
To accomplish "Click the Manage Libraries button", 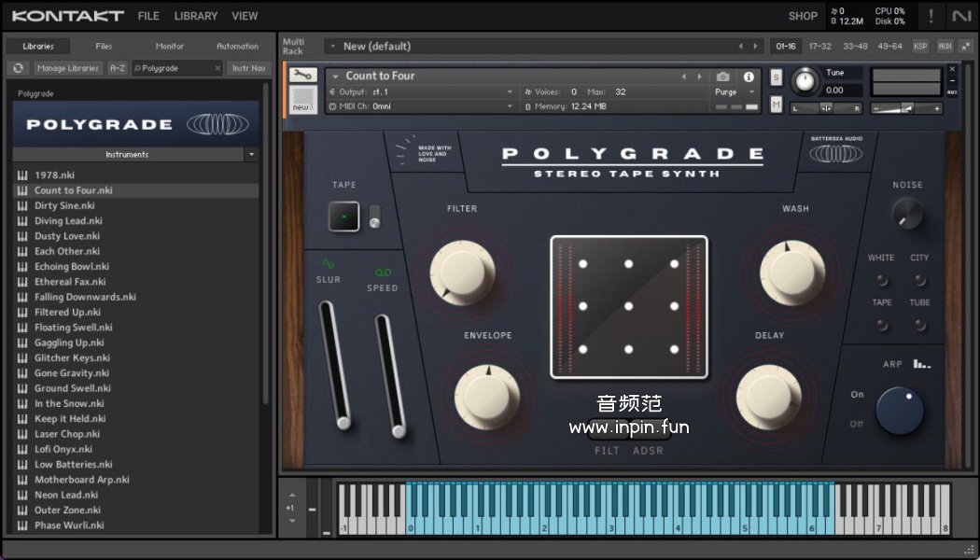I will 68,68.
